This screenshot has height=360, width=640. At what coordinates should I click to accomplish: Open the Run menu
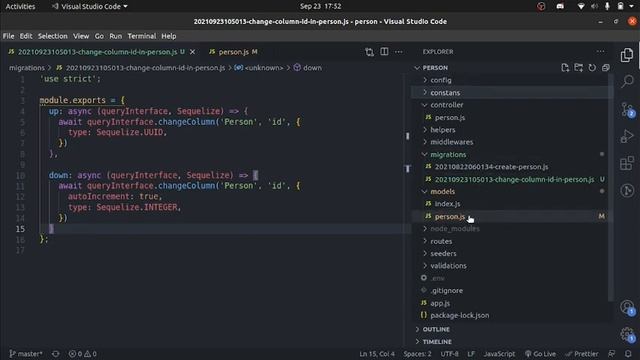(x=116, y=36)
